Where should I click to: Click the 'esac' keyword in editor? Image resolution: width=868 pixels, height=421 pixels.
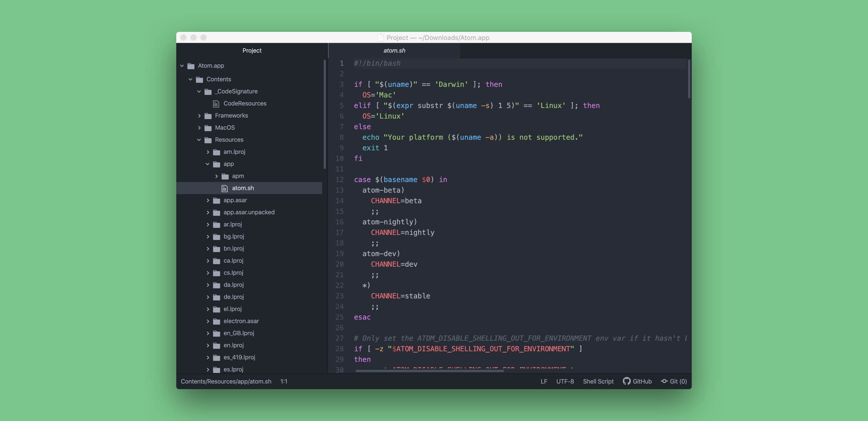tap(362, 317)
